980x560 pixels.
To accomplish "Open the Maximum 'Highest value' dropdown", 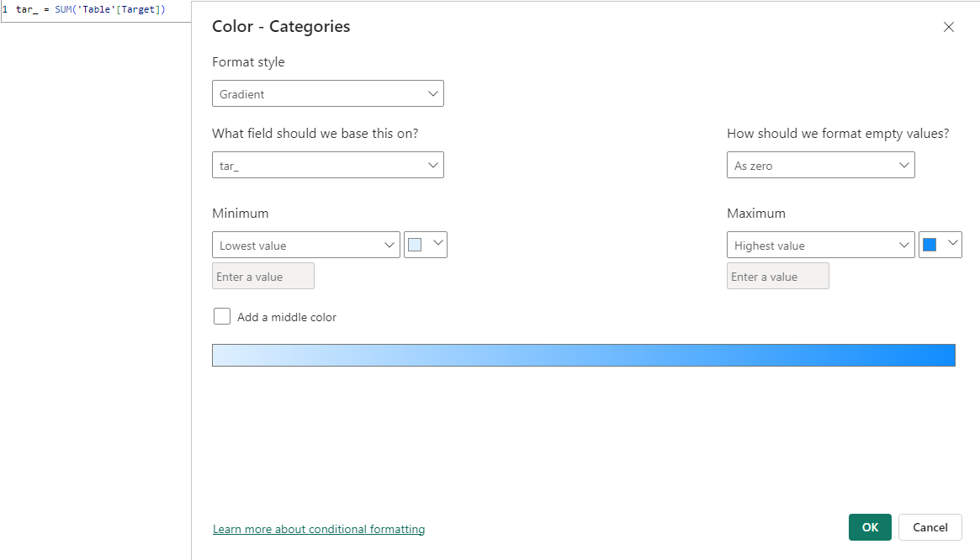I will tap(821, 245).
